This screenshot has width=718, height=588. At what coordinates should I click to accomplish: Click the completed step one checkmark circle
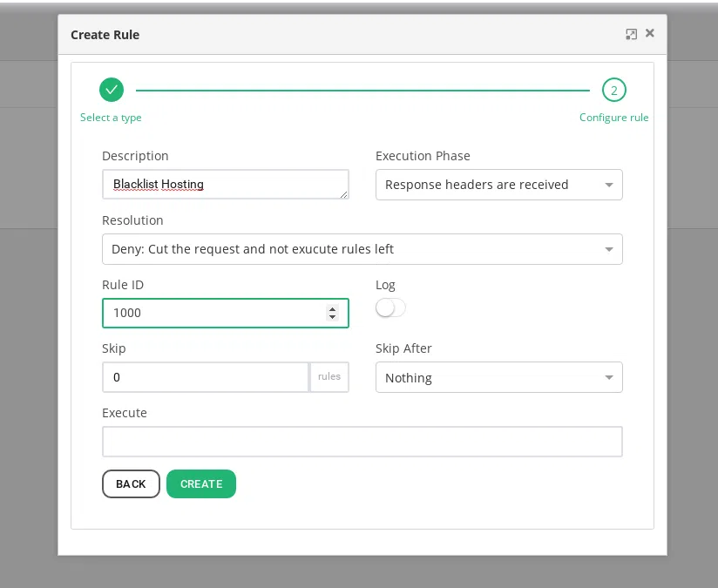pyautogui.click(x=112, y=89)
